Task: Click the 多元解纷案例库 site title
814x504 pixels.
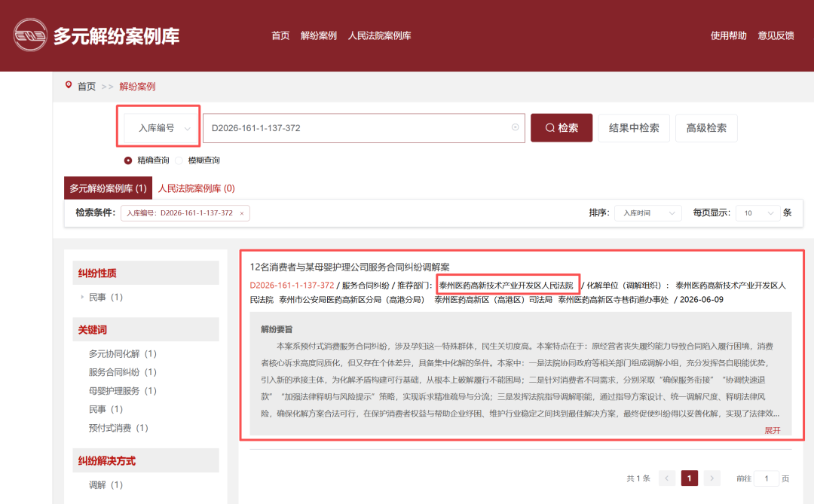Action: (x=116, y=36)
